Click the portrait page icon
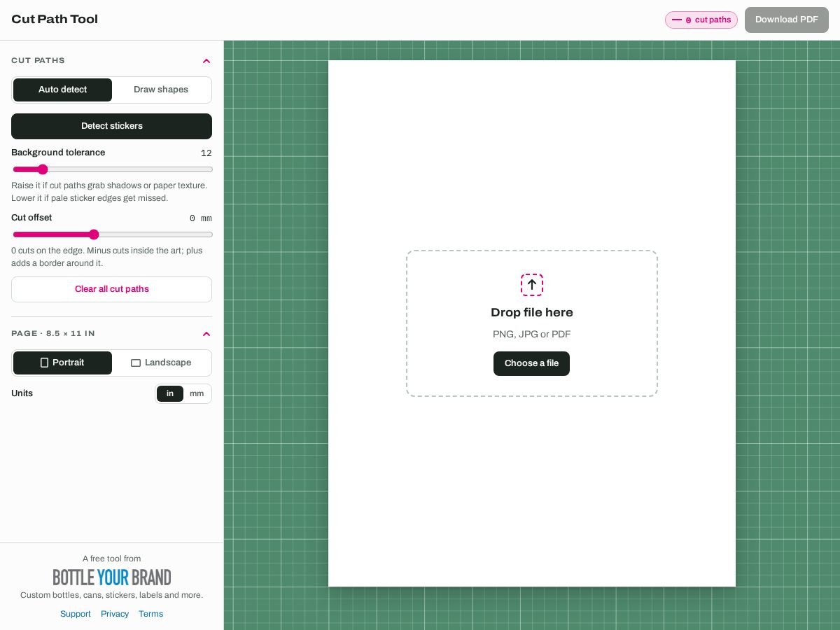Image resolution: width=840 pixels, height=630 pixels. tap(45, 363)
